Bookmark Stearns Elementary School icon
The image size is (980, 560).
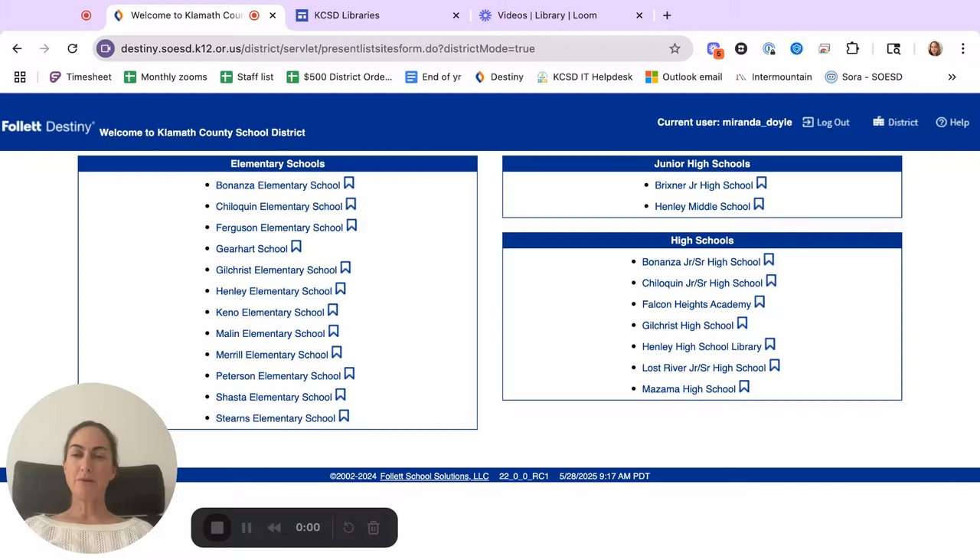344,416
